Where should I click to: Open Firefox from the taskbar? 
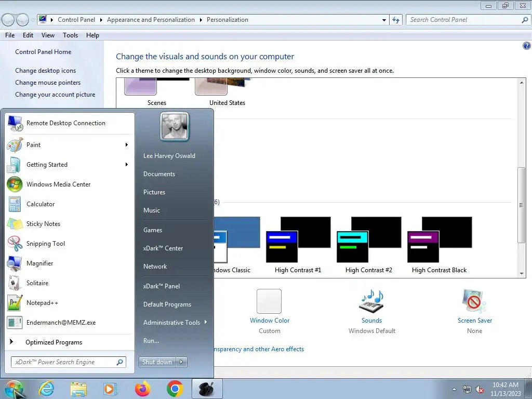point(142,389)
